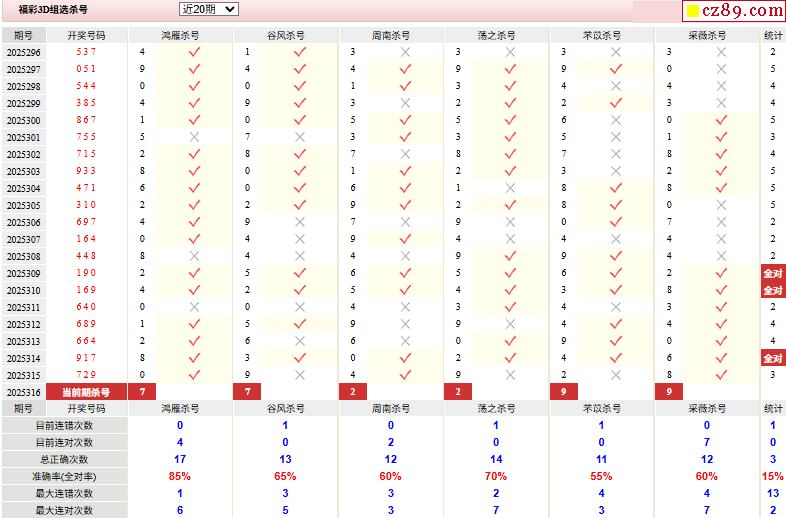Click the 鸿雁杀号 X mark for period 2025308
Screen dimensions: 786x518
(x=194, y=256)
